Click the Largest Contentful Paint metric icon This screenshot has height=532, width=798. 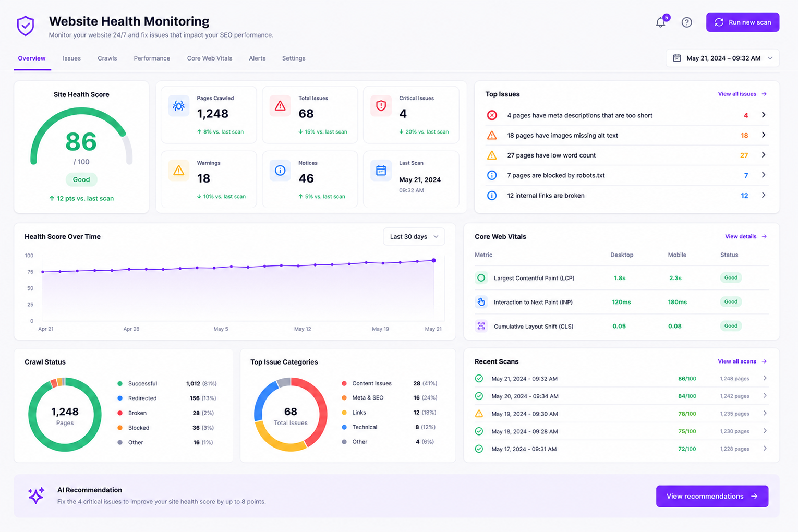click(481, 278)
